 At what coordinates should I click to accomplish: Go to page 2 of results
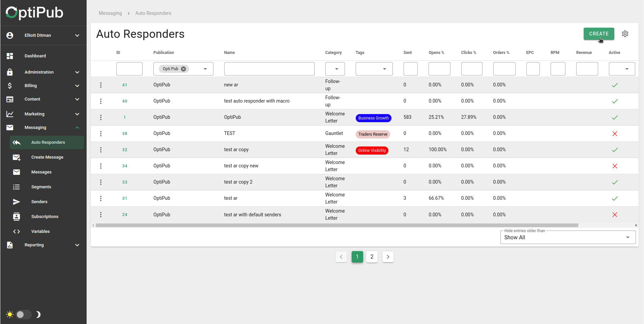tap(372, 257)
